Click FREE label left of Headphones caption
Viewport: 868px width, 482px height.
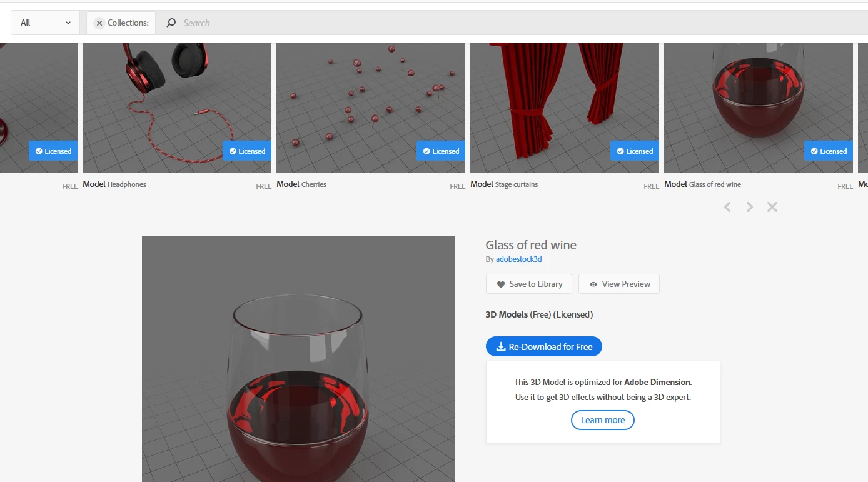click(x=70, y=186)
